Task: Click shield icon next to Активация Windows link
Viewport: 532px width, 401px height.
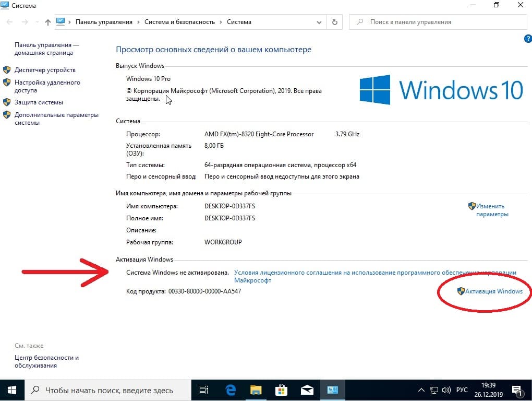Action: click(x=461, y=291)
